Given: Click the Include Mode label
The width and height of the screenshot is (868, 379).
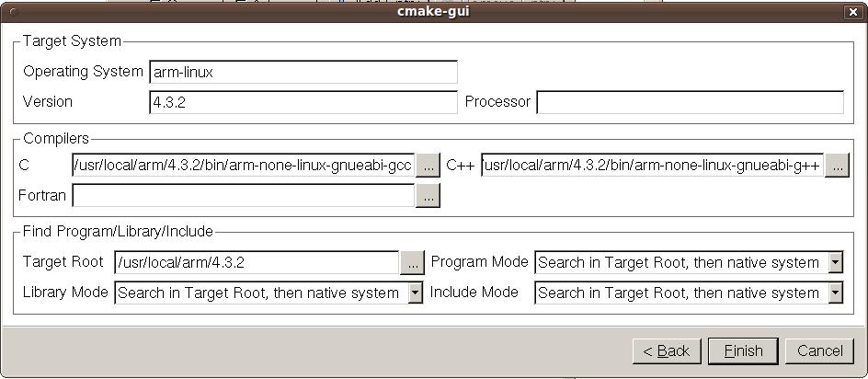Looking at the screenshot, I should tap(474, 292).
